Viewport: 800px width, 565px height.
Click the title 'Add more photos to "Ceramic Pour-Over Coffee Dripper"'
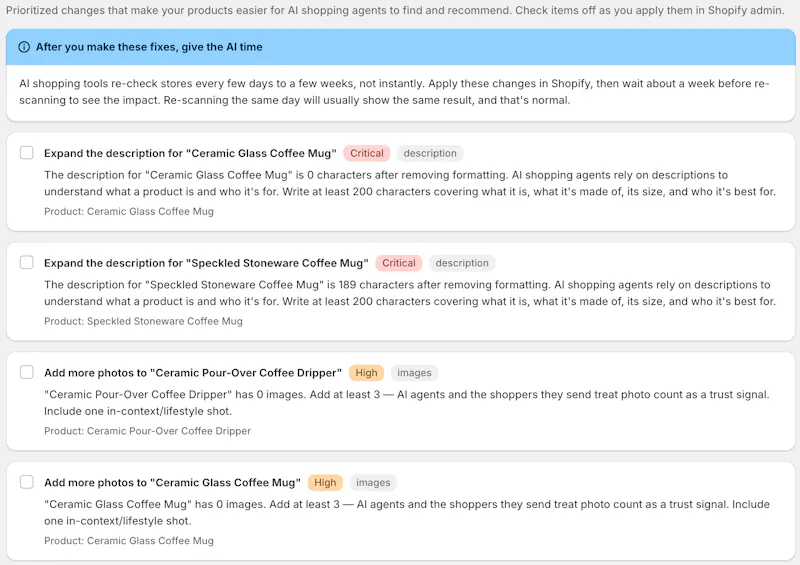point(193,373)
